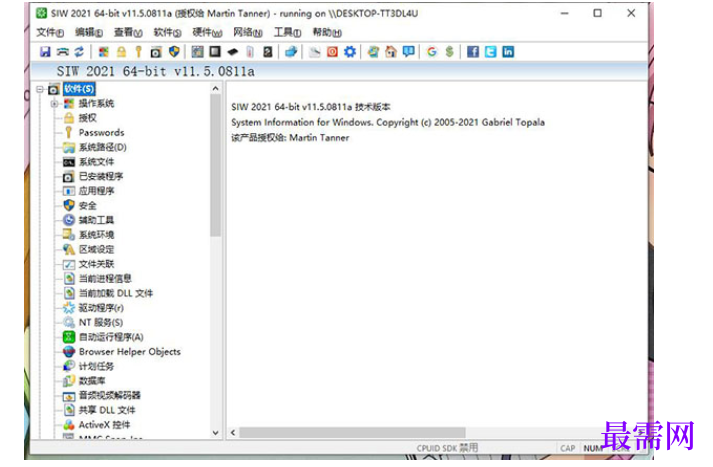This screenshot has width=713, height=467.
Task: Click the Save floppy disk toolbar icon
Action: tap(45, 52)
